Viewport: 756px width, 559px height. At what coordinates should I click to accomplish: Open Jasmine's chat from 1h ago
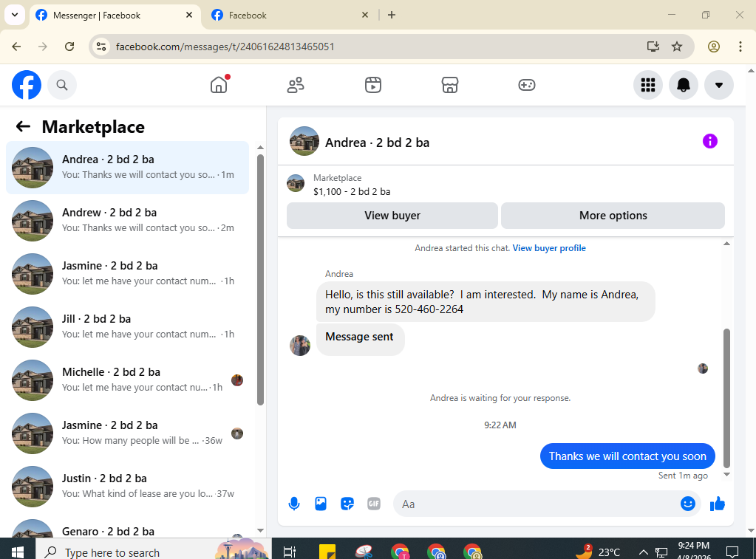pos(127,273)
